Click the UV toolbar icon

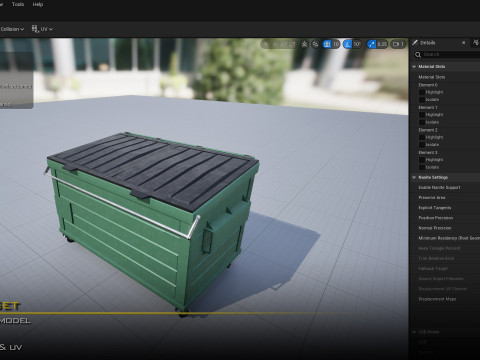(x=35, y=29)
